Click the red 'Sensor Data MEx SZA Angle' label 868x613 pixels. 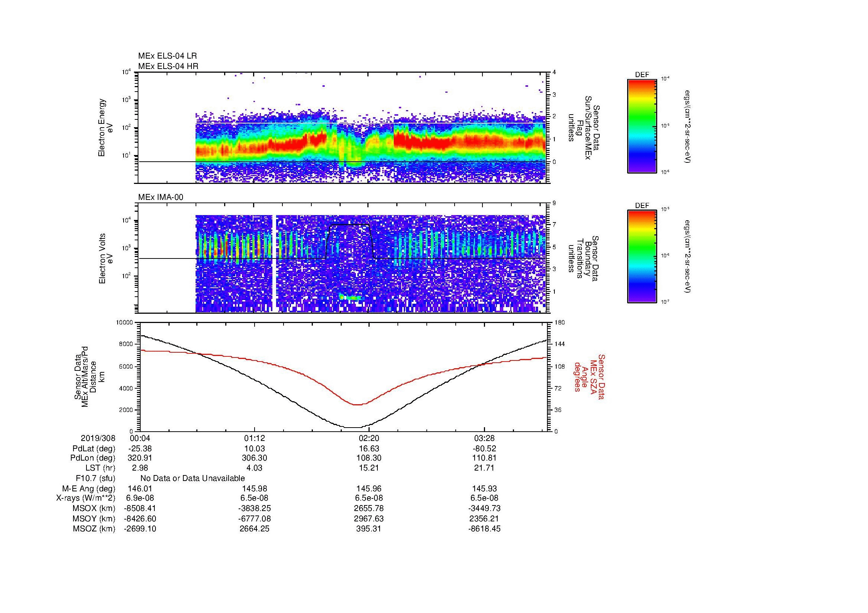[x=589, y=376]
